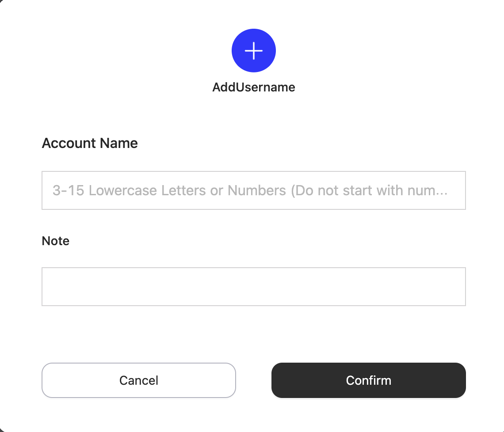This screenshot has height=432, width=504.
Task: Click the white outlined Cancel button
Action: click(139, 380)
